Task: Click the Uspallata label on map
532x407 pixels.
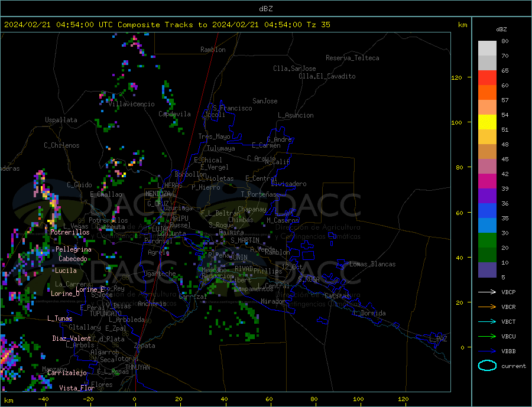Action: tap(61, 120)
